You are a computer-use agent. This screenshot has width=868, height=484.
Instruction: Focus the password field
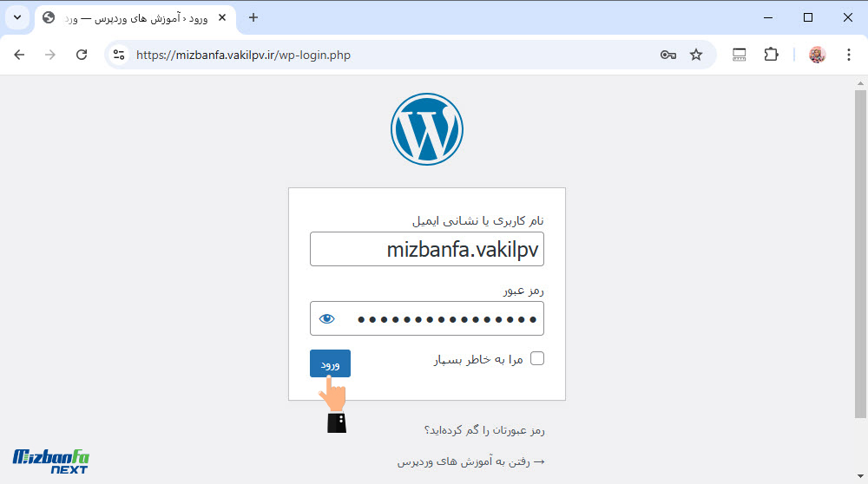[x=427, y=318]
